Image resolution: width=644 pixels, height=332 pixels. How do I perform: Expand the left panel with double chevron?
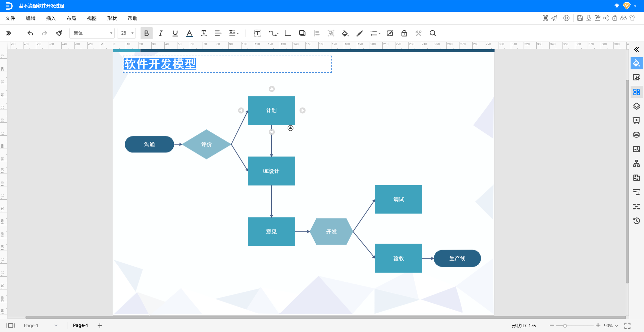(x=9, y=33)
